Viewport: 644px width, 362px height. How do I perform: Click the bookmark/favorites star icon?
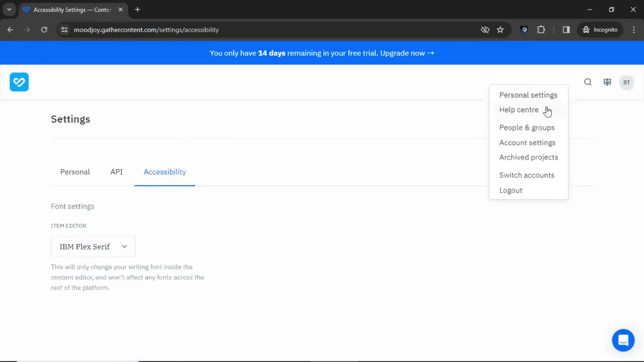[500, 29]
